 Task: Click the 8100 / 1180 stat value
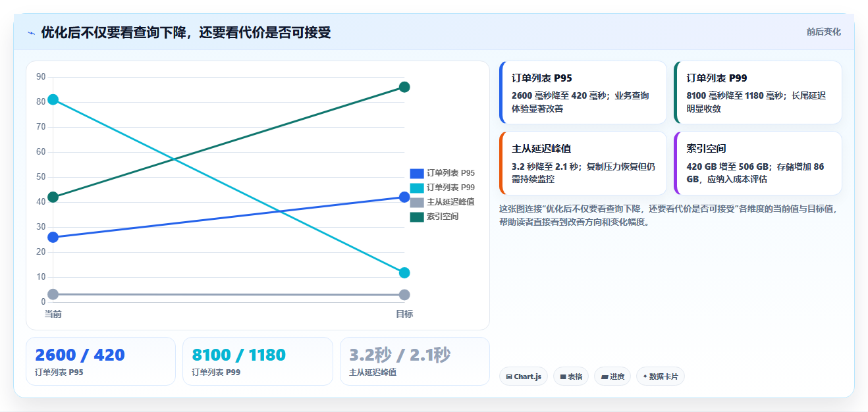pos(239,355)
